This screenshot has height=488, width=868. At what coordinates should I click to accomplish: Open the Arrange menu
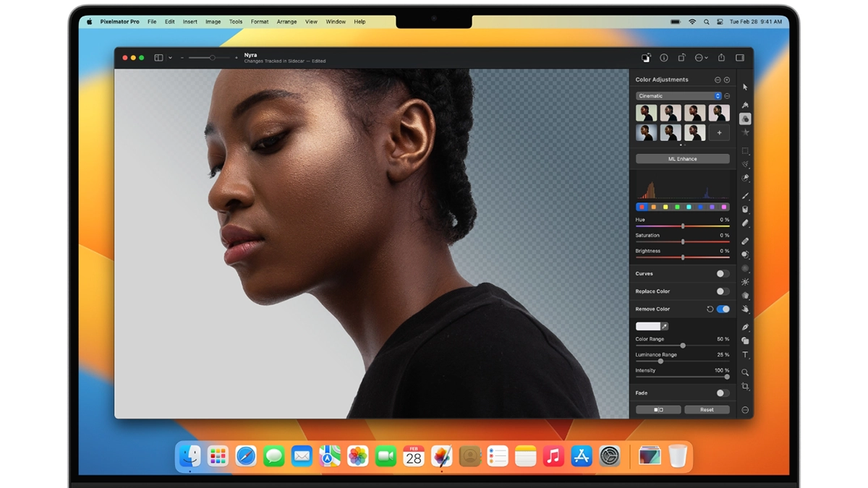tap(286, 22)
